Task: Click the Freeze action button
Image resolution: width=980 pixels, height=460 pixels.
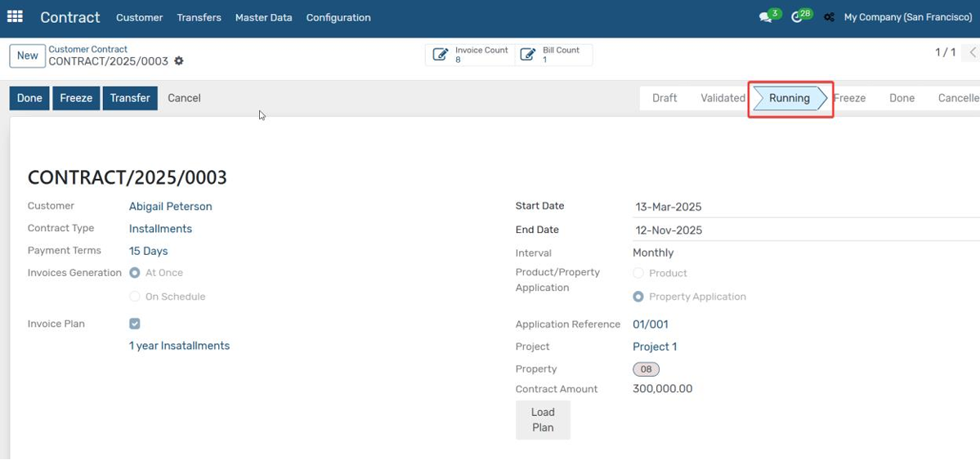Action: coord(76,98)
